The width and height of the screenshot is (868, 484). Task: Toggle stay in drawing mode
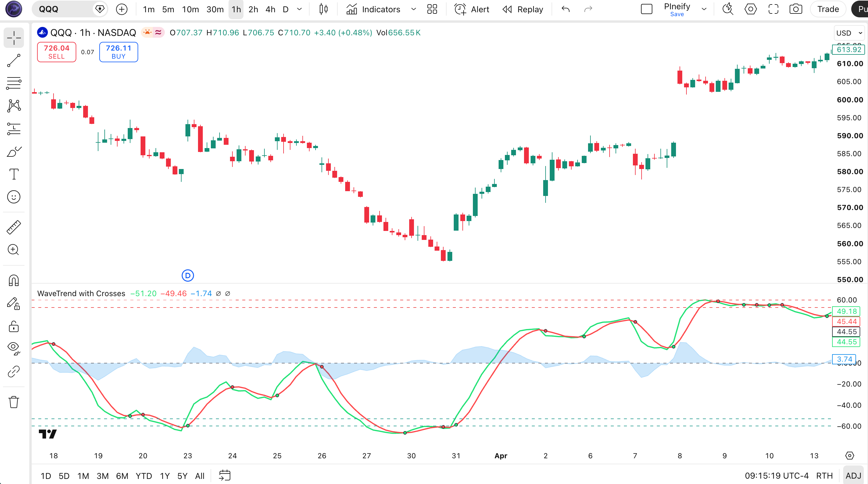click(14, 303)
